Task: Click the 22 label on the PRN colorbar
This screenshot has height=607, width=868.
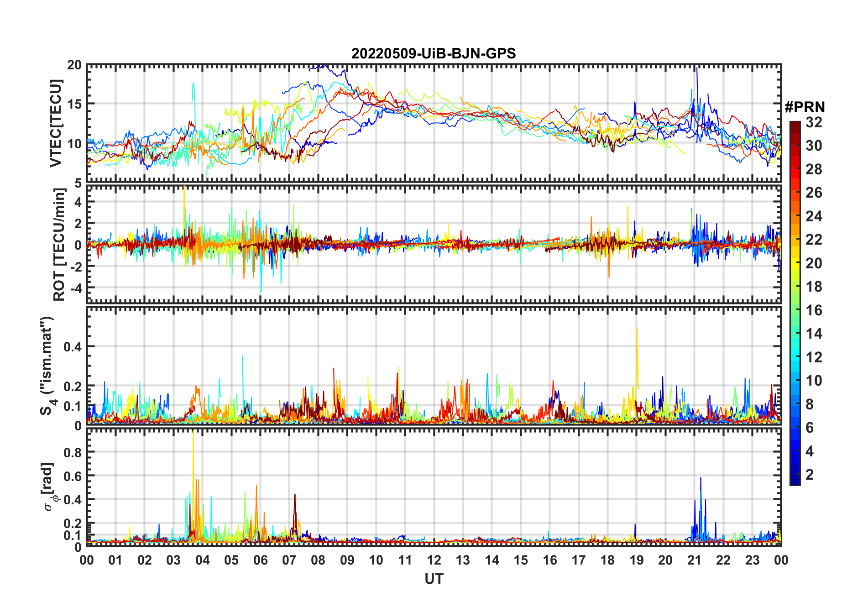Action: coord(814,240)
